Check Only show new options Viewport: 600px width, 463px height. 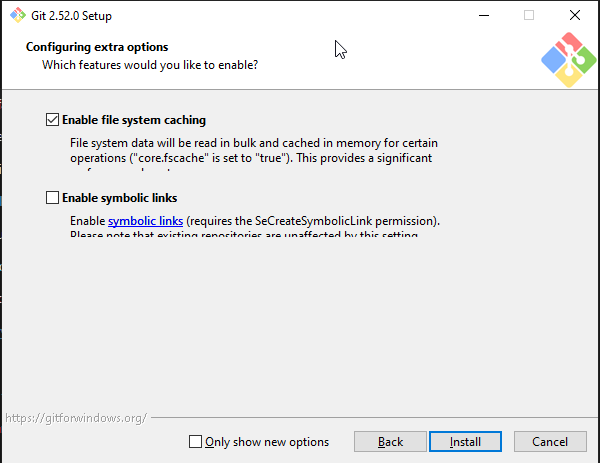click(196, 441)
